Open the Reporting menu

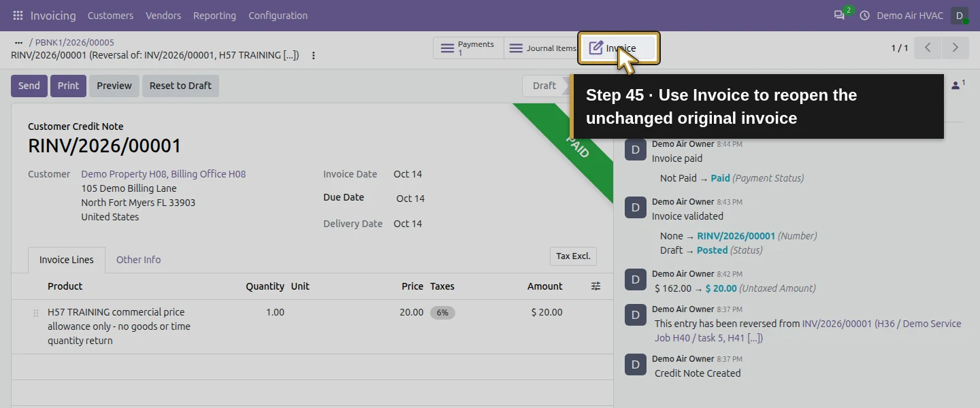coord(214,15)
